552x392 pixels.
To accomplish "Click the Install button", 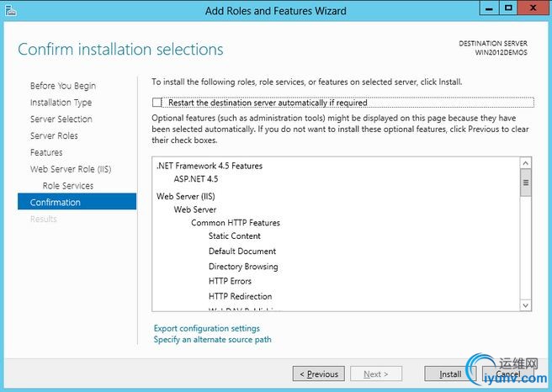I will click(449, 373).
